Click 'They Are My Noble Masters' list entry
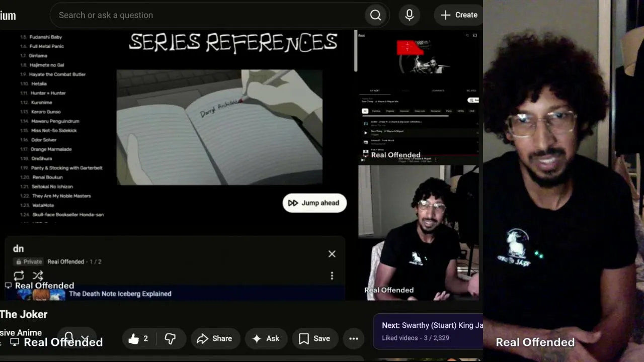Image resolution: width=644 pixels, height=362 pixels. 62,196
